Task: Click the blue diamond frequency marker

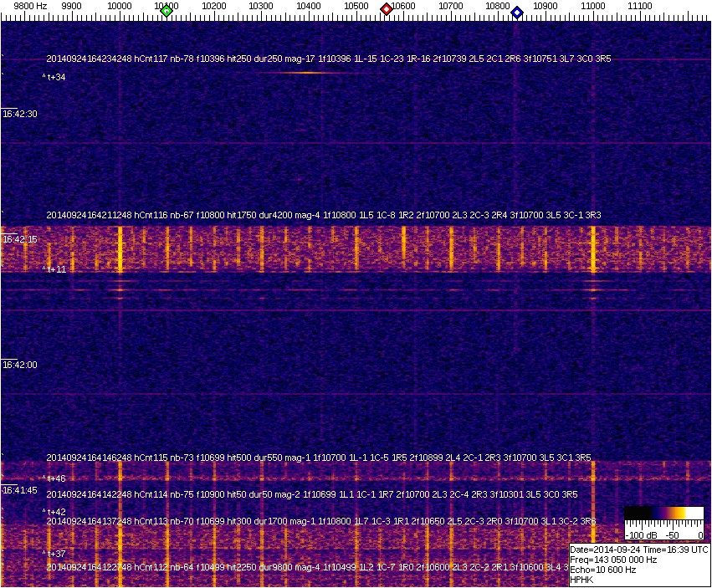Action: [x=517, y=13]
